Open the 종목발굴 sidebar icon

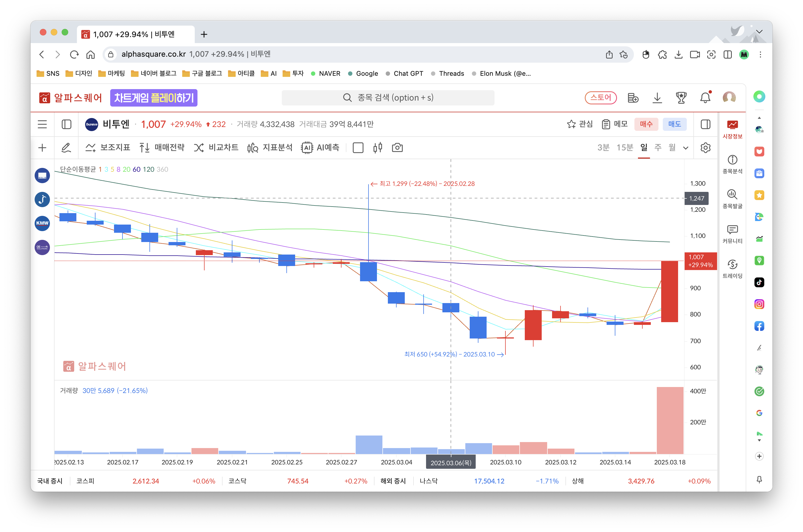[732, 198]
